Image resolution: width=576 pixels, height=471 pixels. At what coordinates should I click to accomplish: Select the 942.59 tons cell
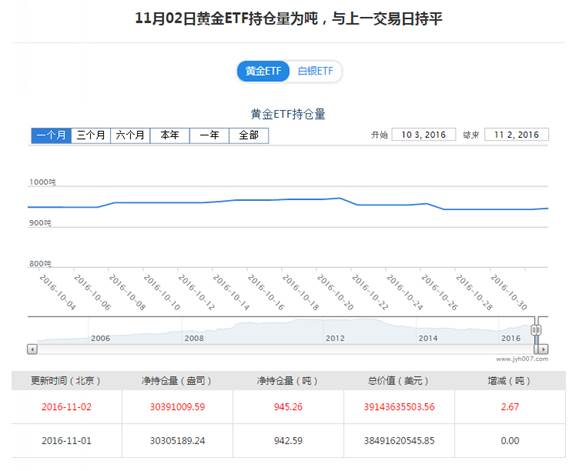click(x=288, y=441)
